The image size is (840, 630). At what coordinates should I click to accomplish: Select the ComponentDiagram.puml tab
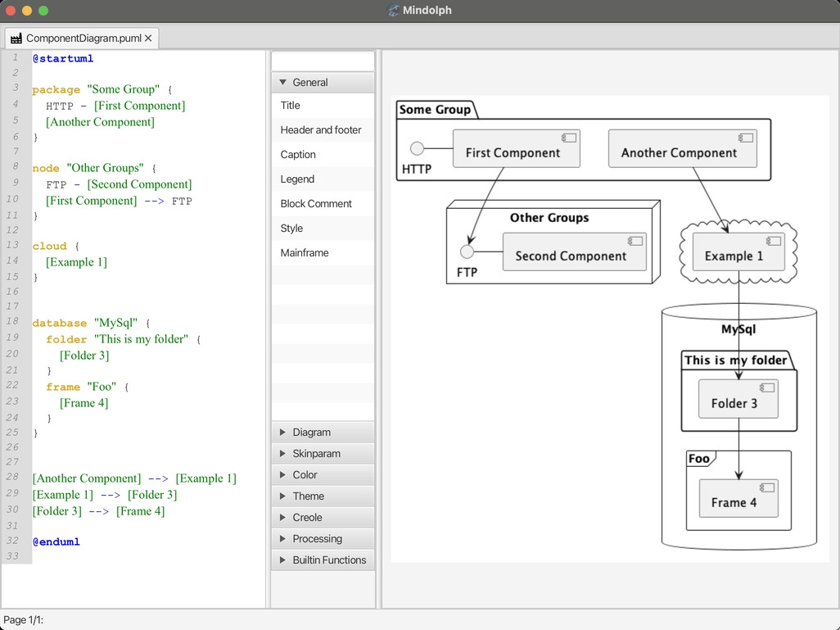tap(82, 38)
